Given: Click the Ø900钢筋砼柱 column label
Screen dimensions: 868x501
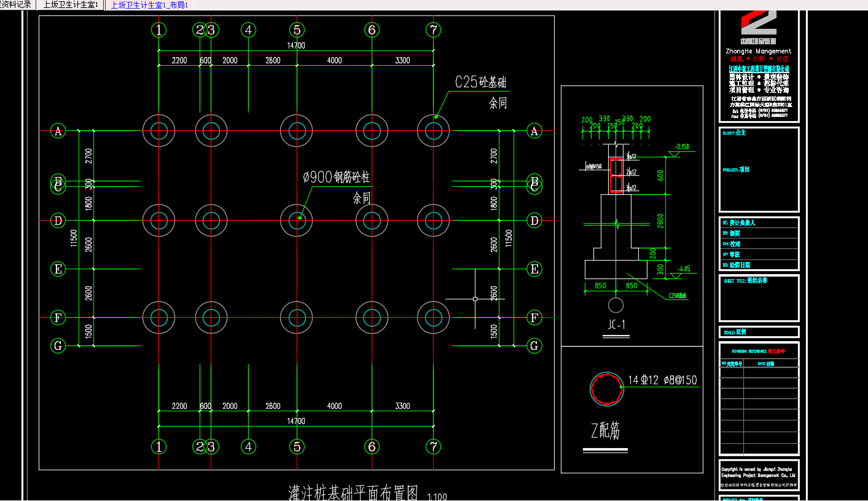Looking at the screenshot, I should click(337, 178).
